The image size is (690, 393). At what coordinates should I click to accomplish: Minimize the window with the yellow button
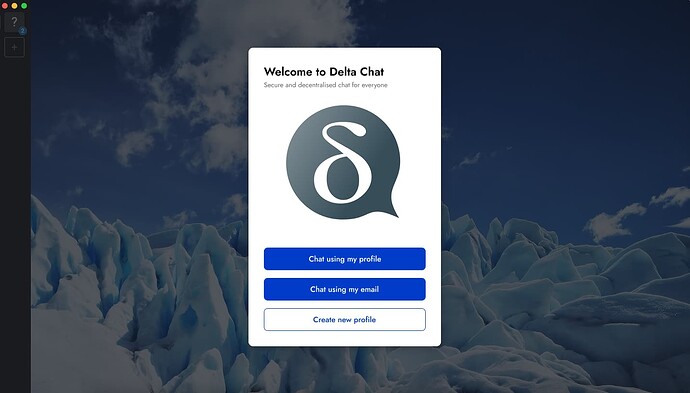click(x=15, y=6)
